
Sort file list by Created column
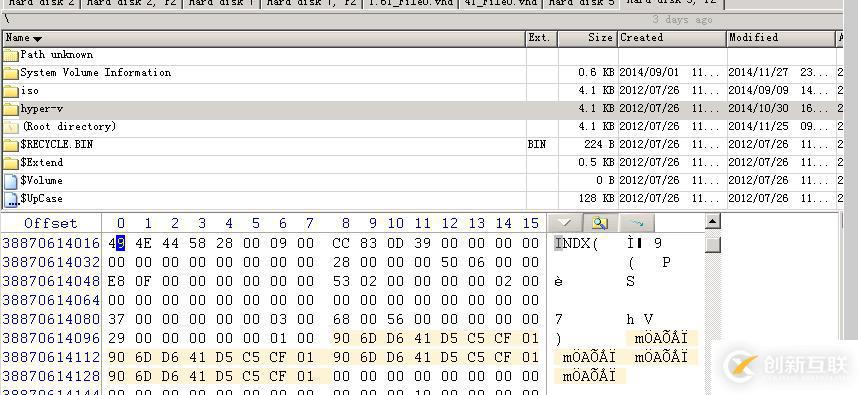(672, 38)
